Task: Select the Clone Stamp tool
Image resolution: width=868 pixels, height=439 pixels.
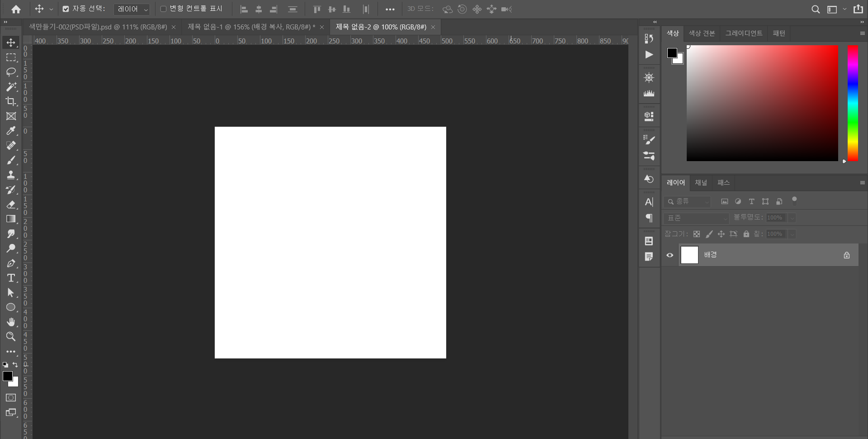Action: tap(11, 175)
